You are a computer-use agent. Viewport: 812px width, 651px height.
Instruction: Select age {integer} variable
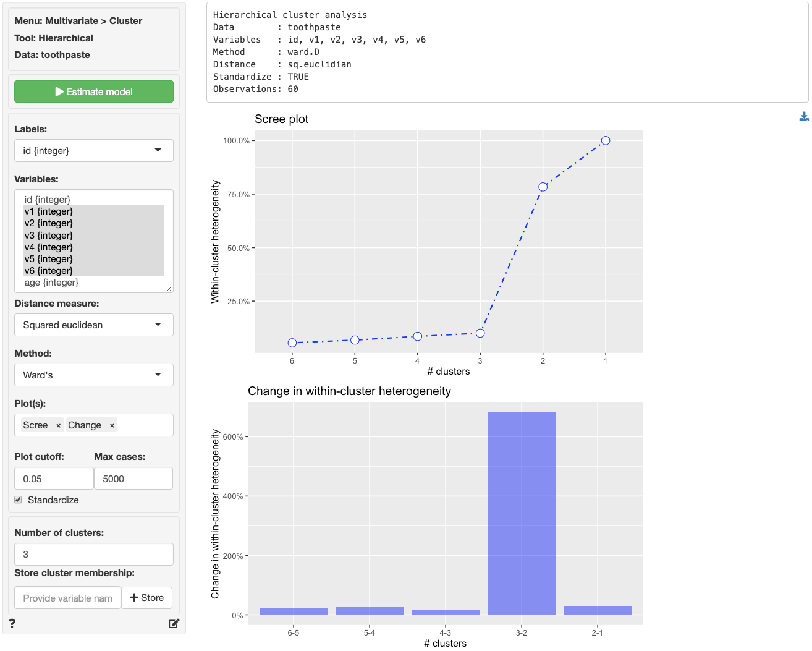[51, 283]
